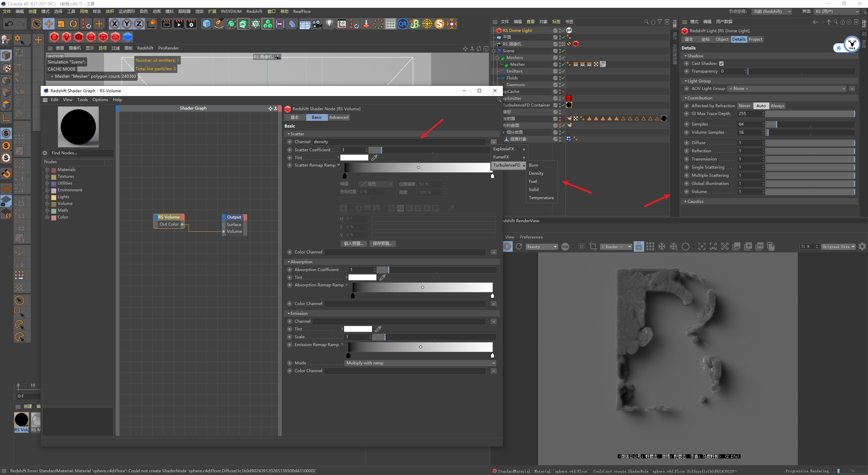This screenshot has height=475, width=868.
Task: Uncheck the Cast Shadow checkbox
Action: [722, 63]
